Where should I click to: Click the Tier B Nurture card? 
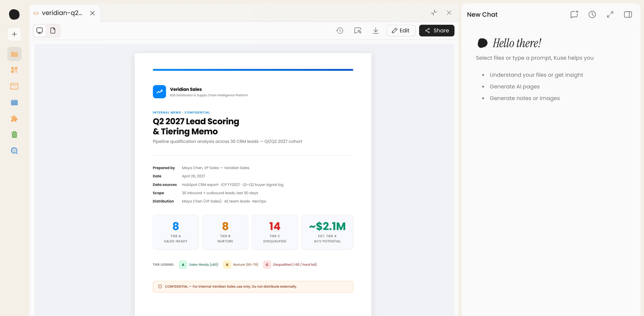coord(225,232)
